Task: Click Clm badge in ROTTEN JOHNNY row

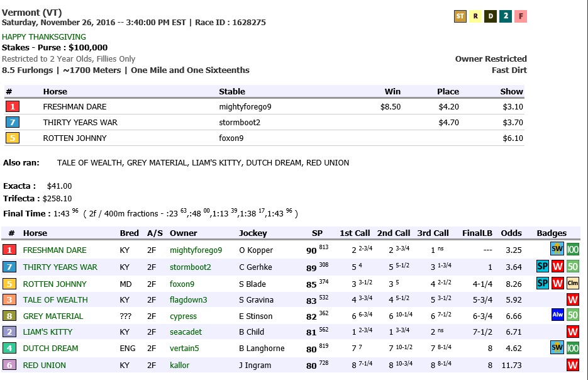Action: tap(572, 283)
